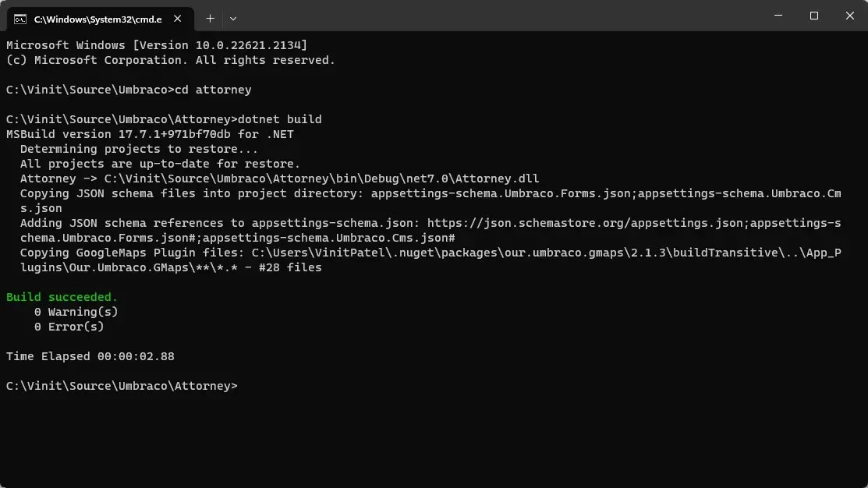Click the final Attorney> command prompt
Viewport: 868px width, 488px height.
coord(121,386)
